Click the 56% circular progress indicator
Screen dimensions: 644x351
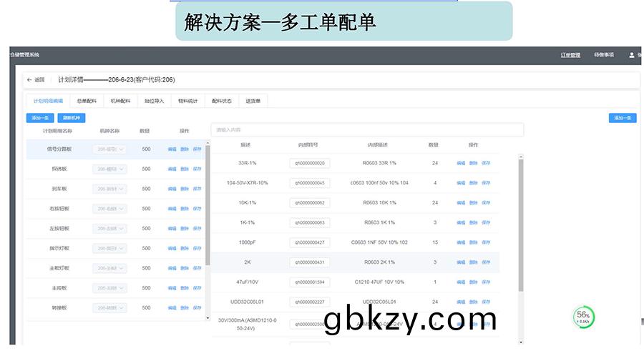point(584,317)
